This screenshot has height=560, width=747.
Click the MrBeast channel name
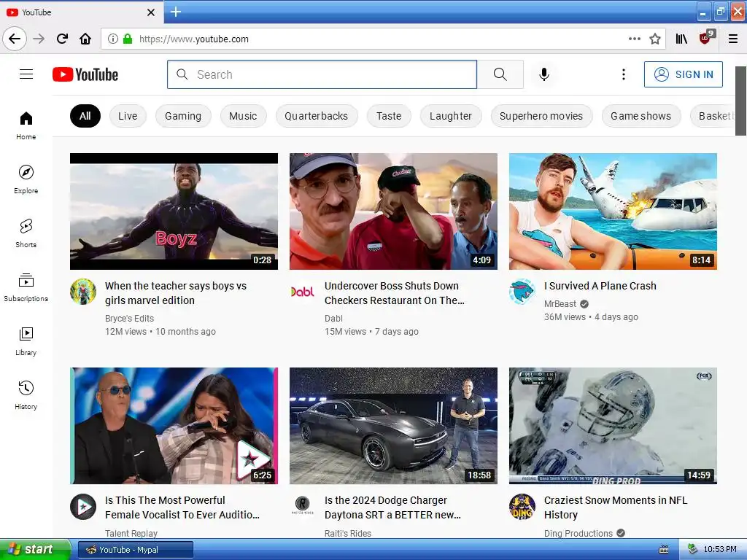click(560, 304)
